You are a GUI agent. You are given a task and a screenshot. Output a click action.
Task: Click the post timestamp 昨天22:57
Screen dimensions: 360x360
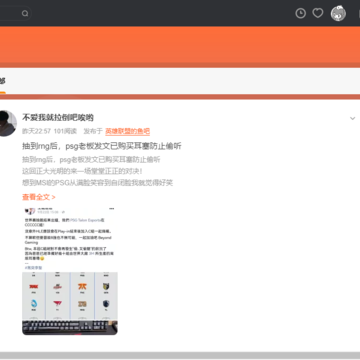click(36, 131)
